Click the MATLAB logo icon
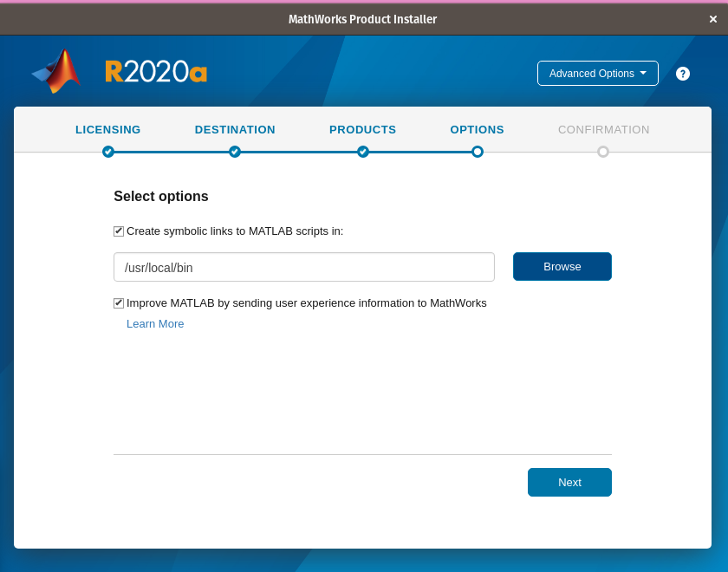The height and width of the screenshot is (572, 728). (56, 71)
